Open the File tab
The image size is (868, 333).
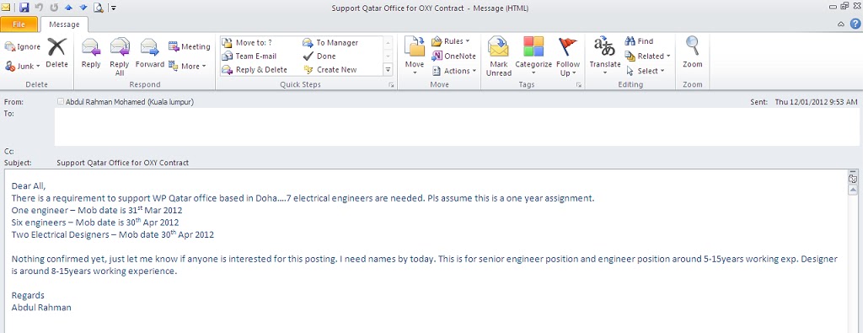click(x=19, y=24)
